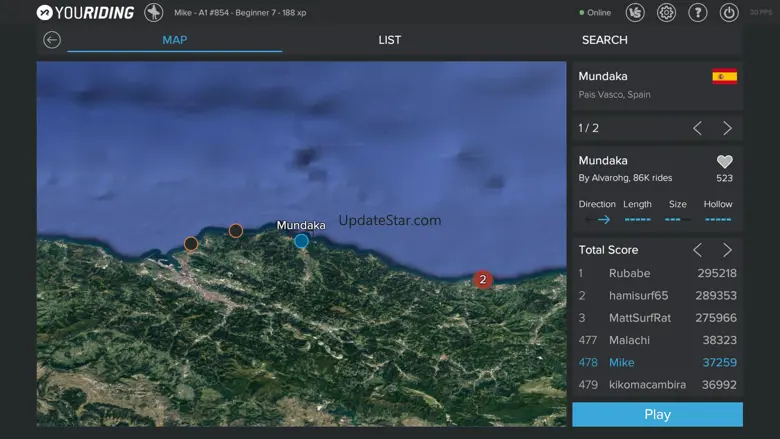This screenshot has width=780, height=439.
Task: Go to next spot in 1/2 pager
Action: pyautogui.click(x=727, y=128)
